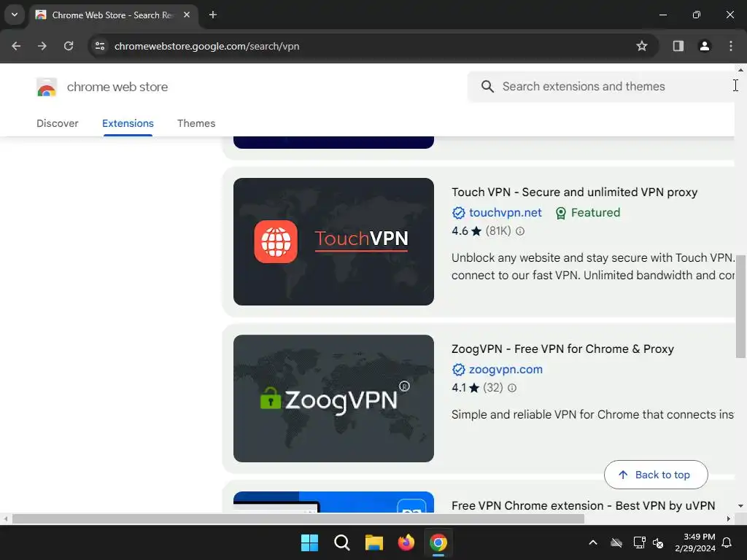
Task: Open the TouchVPN thumbnail image
Action: point(333,241)
